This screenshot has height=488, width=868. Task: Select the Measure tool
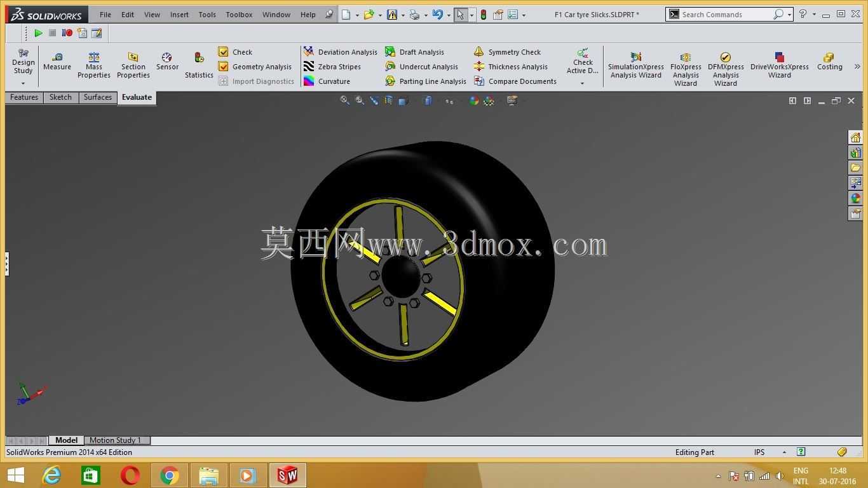(57, 62)
